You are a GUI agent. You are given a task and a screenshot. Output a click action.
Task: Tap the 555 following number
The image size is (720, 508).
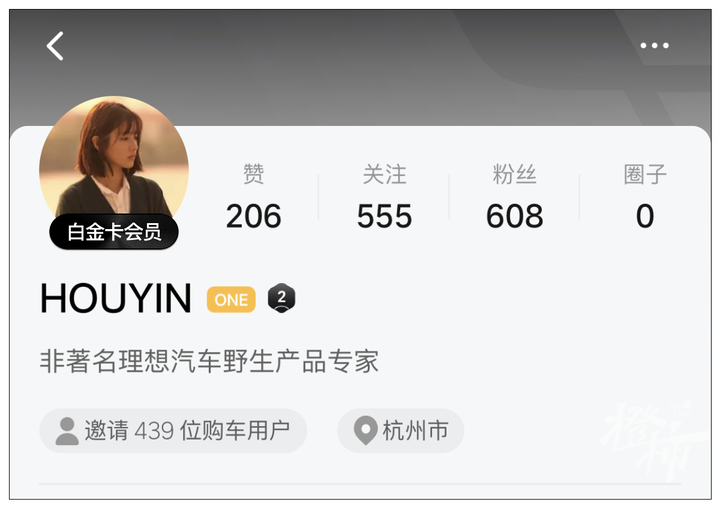point(384,216)
